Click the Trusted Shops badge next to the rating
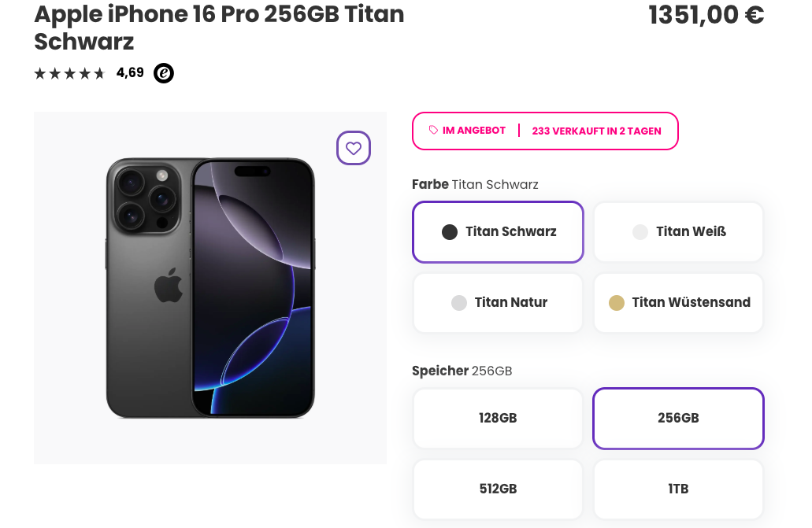This screenshot has height=528, width=812. (x=163, y=72)
